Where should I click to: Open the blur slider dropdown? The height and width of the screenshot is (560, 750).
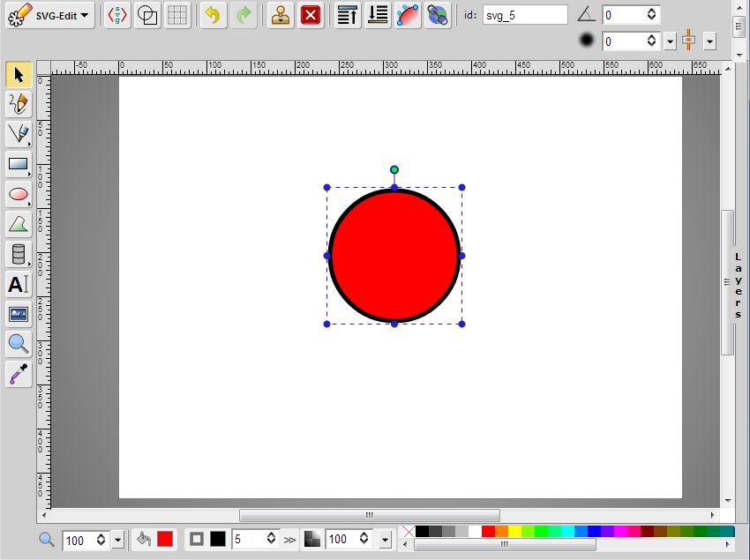(670, 41)
